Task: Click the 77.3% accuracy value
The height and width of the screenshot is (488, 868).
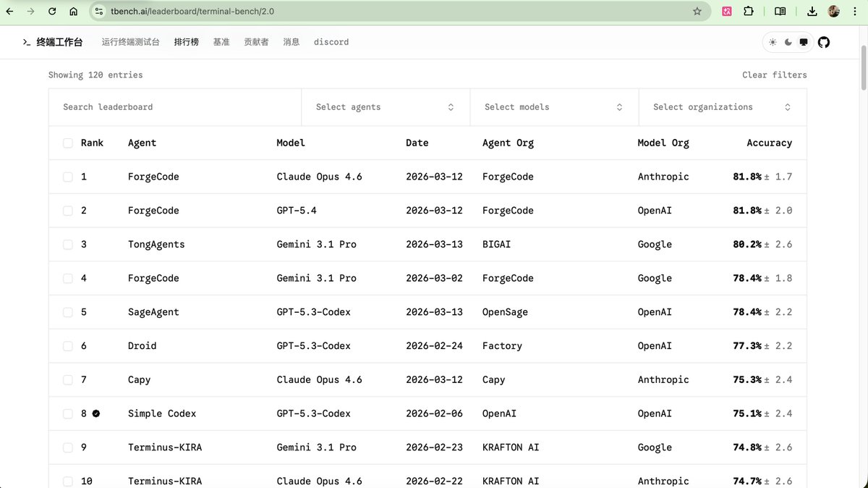Action: [747, 346]
